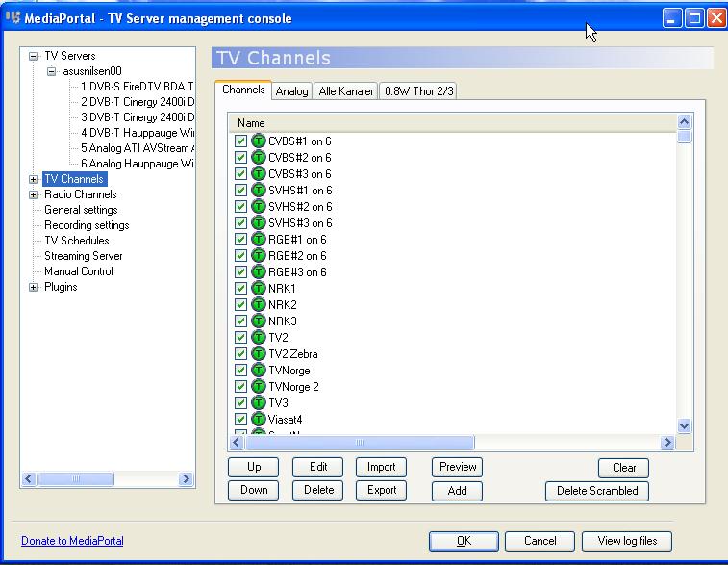This screenshot has width=728, height=565.
Task: Follow the Donate to MediaPortal link
Action: [x=72, y=541]
